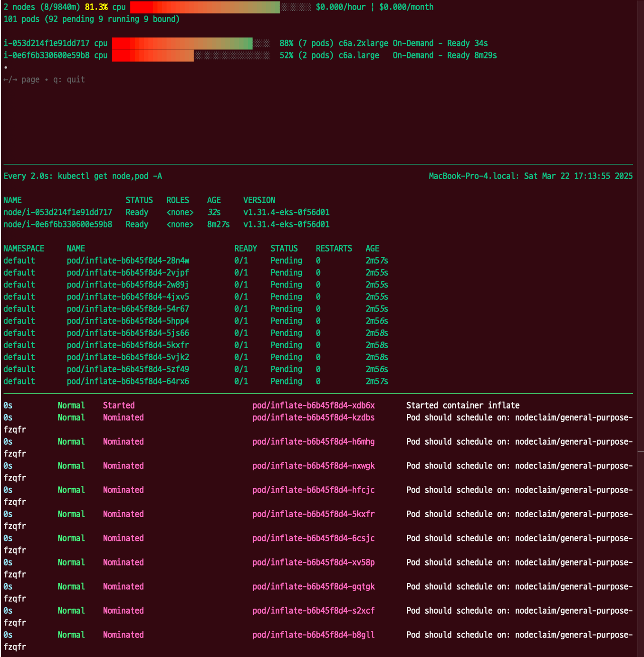Click instance type 'c6a.2xlarge'

click(x=363, y=43)
